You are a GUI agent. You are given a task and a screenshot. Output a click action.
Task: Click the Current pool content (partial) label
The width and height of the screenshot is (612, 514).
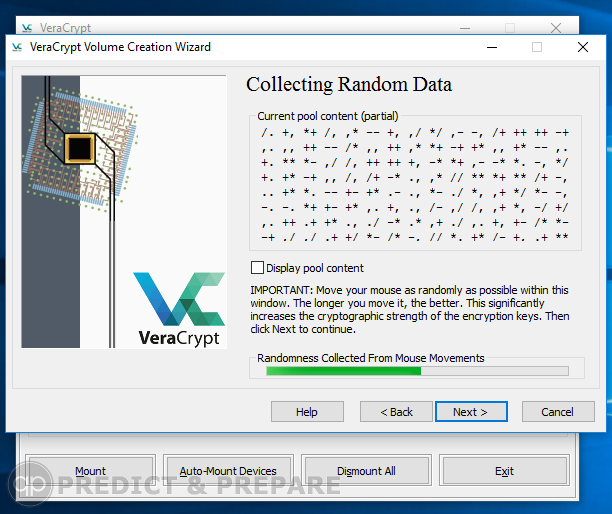[x=327, y=116]
